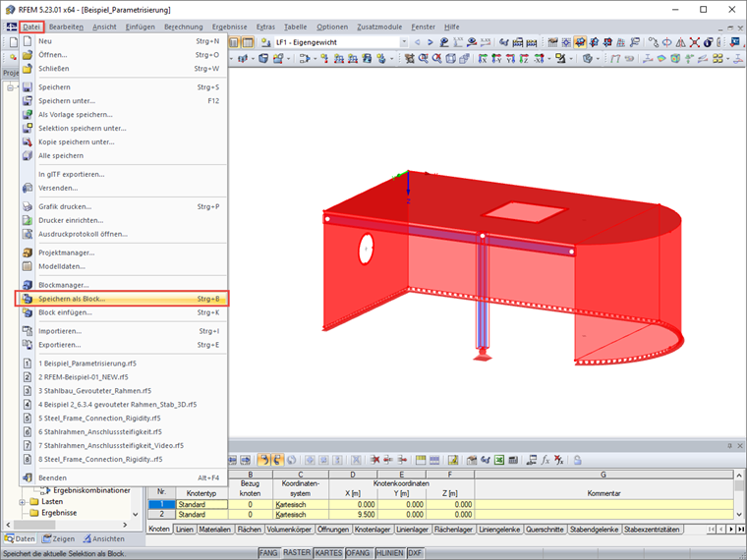Open the Berechnung menu
Viewport: 747px width, 560px height.
coord(184,28)
